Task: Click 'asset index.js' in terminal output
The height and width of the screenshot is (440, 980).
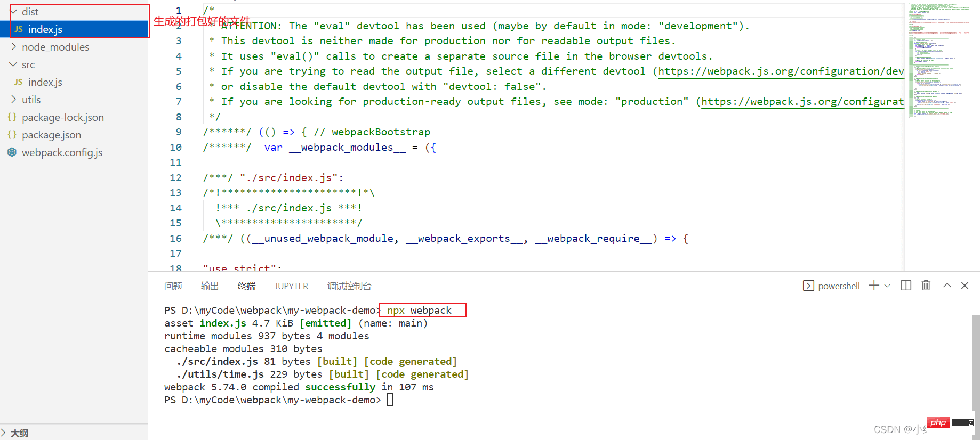Action: (x=205, y=323)
